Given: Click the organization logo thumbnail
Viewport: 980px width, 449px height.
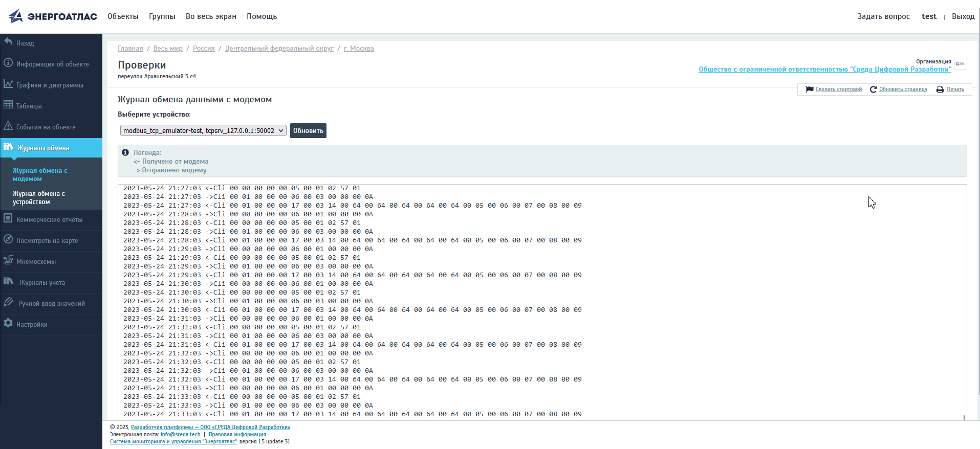Looking at the screenshot, I should coord(960,64).
